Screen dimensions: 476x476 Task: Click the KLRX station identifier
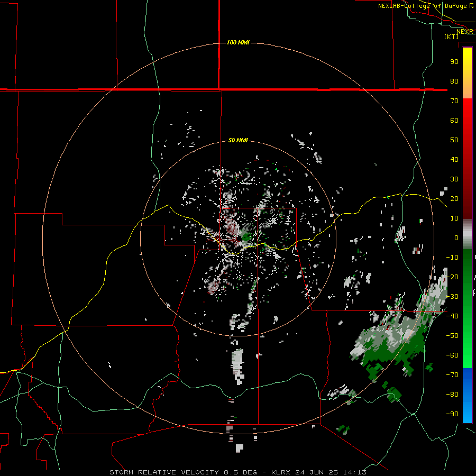(x=281, y=472)
